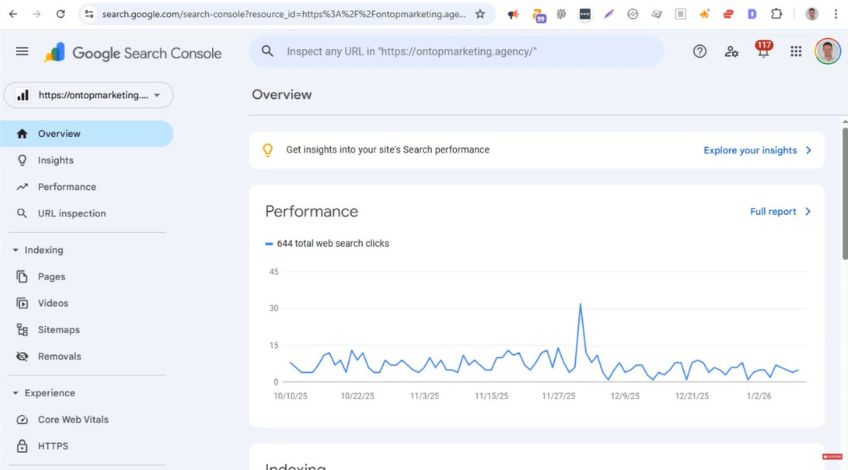Open the hamburger main menu
848x470 pixels.
pos(22,52)
